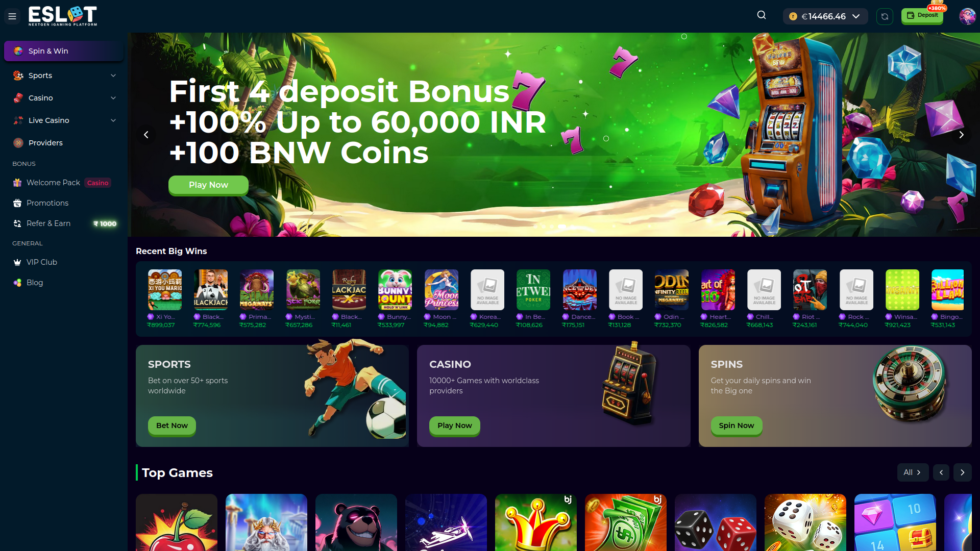
Task: Select Spin & Win menu item
Action: pyautogui.click(x=64, y=51)
